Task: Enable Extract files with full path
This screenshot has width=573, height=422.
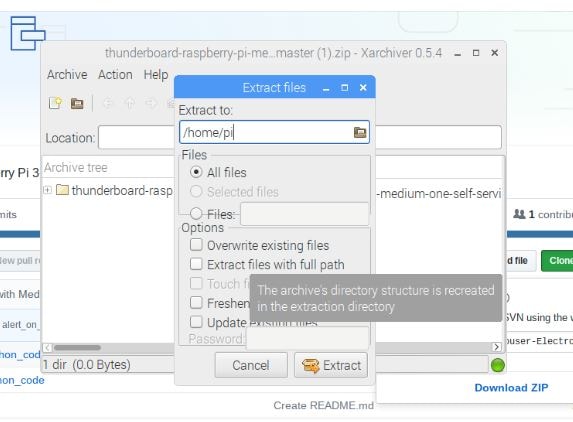Action: point(196,264)
